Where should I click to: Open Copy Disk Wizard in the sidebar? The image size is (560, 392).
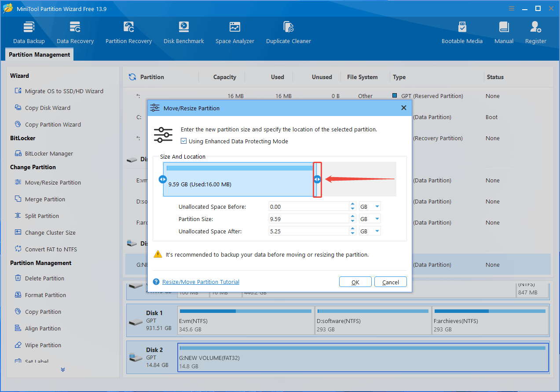point(42,108)
